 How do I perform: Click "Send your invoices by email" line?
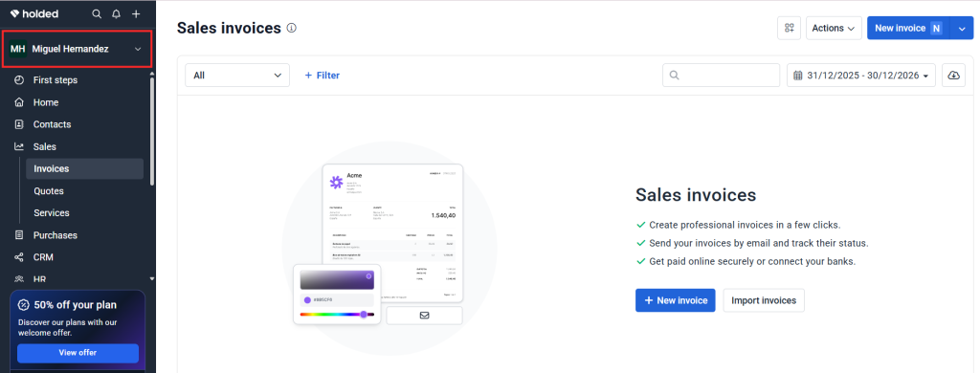point(759,243)
